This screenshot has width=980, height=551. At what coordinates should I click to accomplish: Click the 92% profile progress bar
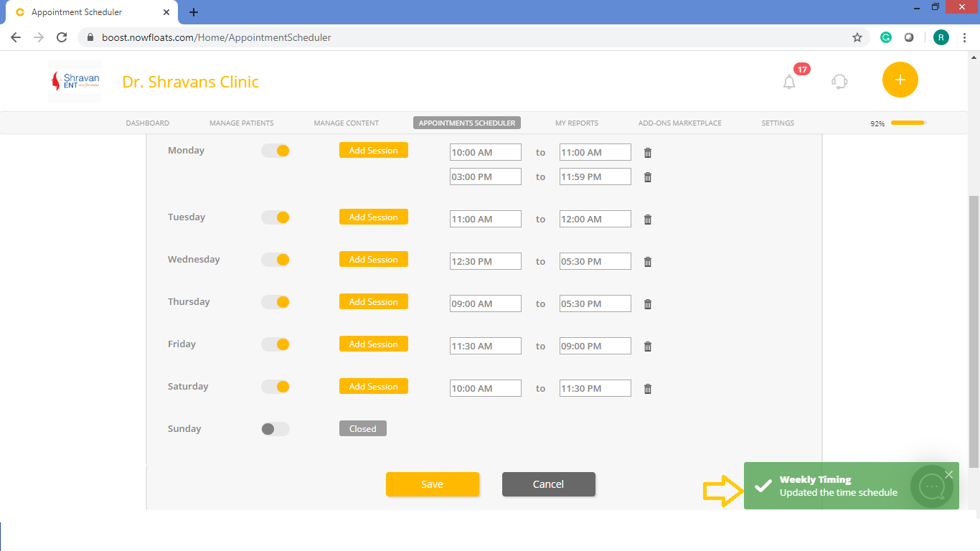tap(908, 123)
